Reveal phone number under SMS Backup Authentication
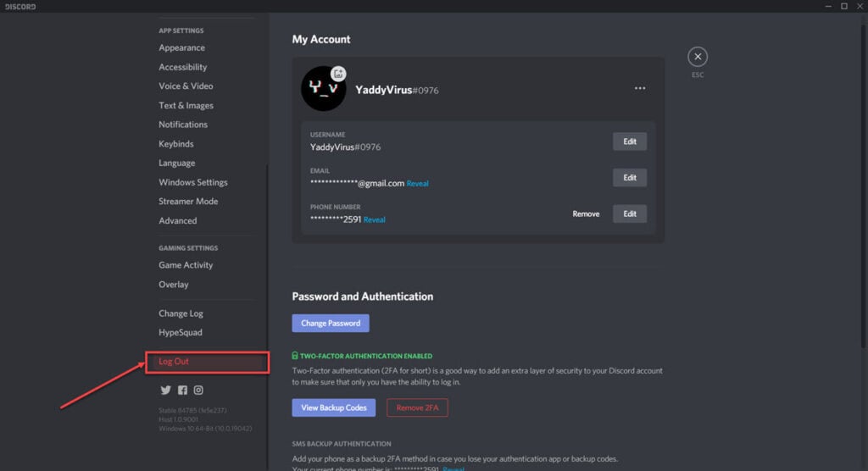Viewport: 868px width, 471px height. 453,468
